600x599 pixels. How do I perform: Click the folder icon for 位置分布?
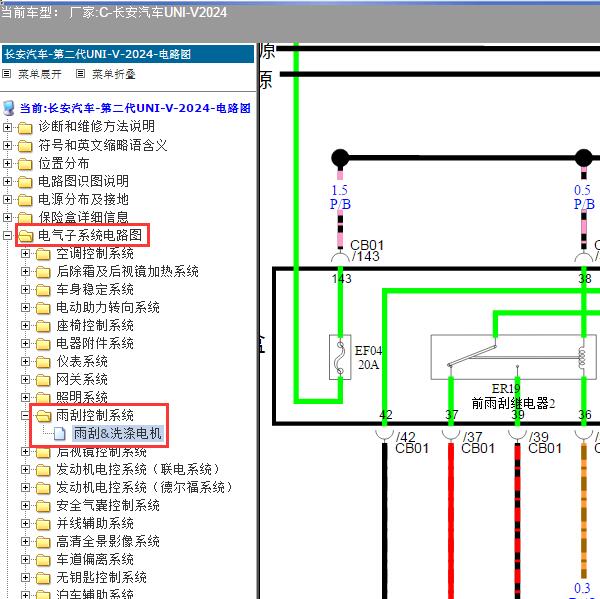[25, 164]
